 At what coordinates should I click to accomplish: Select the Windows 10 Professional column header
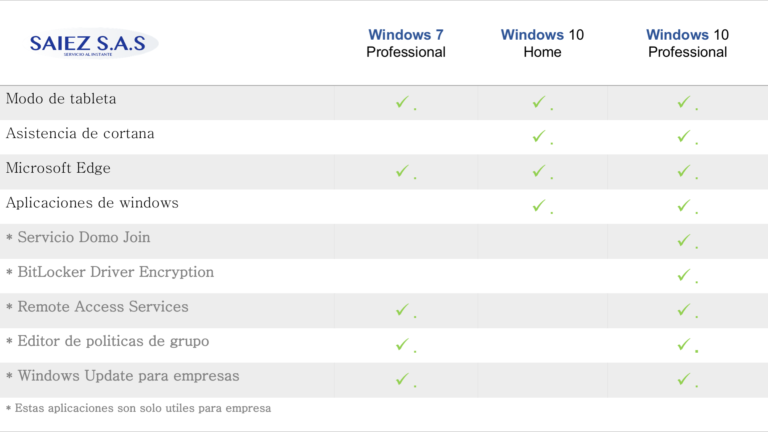[687, 43]
